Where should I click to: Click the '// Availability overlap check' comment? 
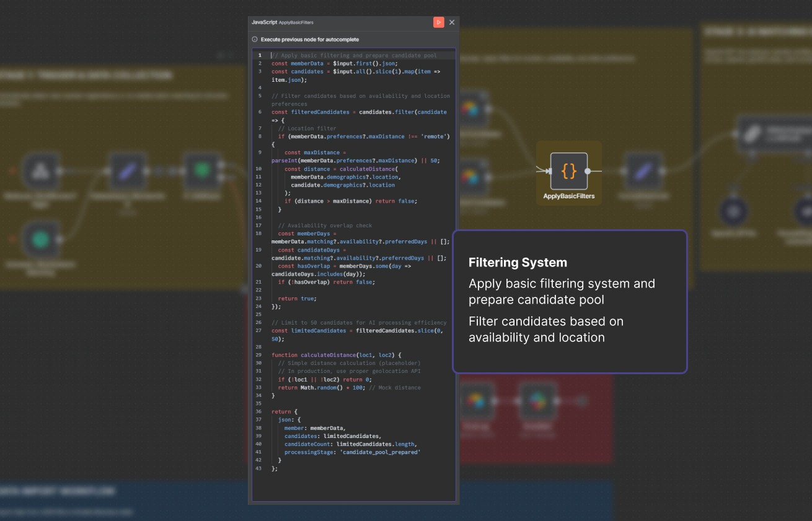pos(325,225)
